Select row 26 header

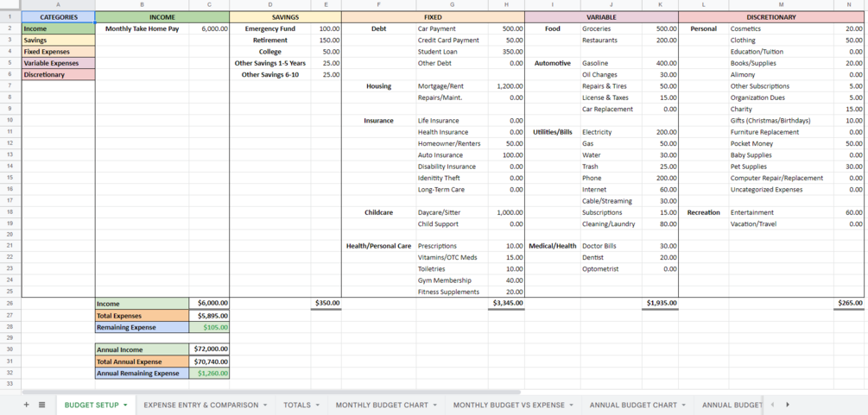pos(10,303)
